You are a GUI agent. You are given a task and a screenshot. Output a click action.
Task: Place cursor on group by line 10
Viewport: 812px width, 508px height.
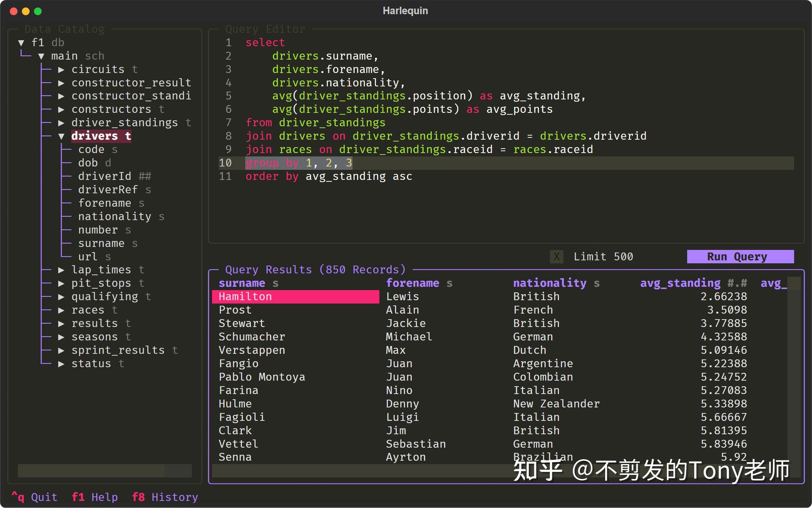[298, 163]
